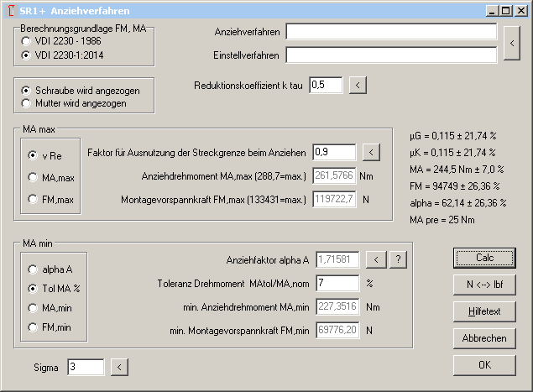Click the question mark help button
The image size is (533, 392).
[398, 259]
